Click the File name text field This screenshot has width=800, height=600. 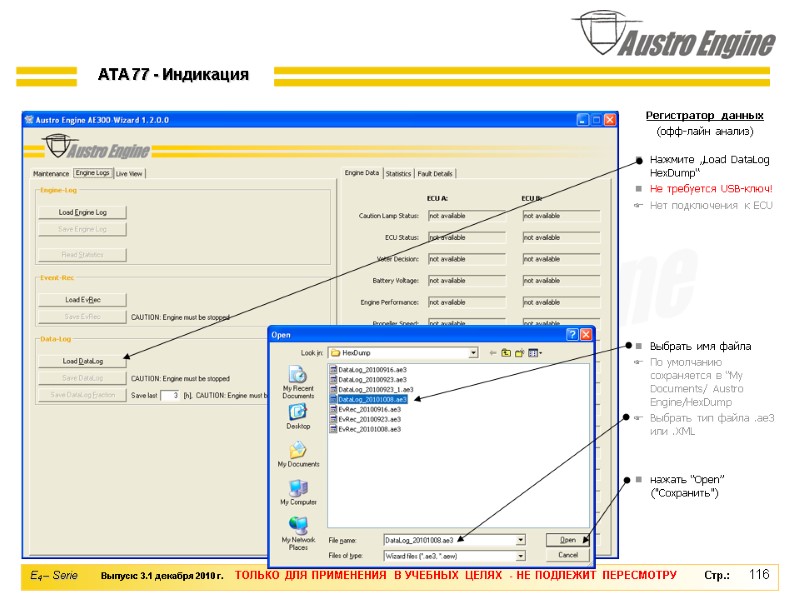(x=450, y=540)
